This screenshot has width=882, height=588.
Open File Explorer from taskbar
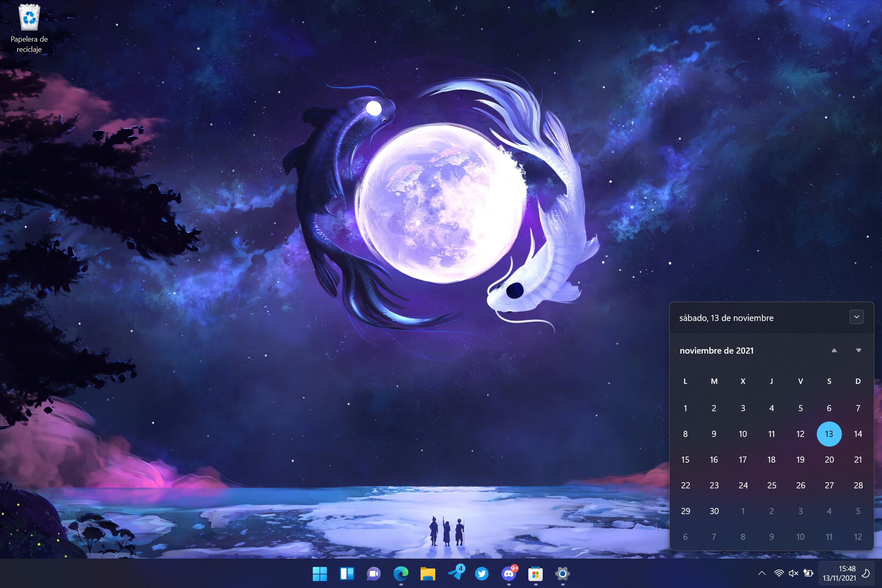(x=428, y=574)
